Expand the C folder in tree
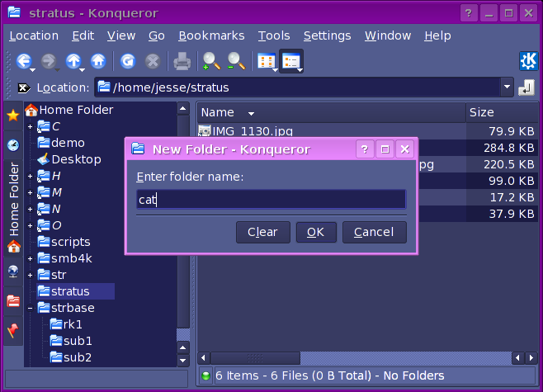Image resolution: width=543 pixels, height=392 pixels. (x=31, y=127)
